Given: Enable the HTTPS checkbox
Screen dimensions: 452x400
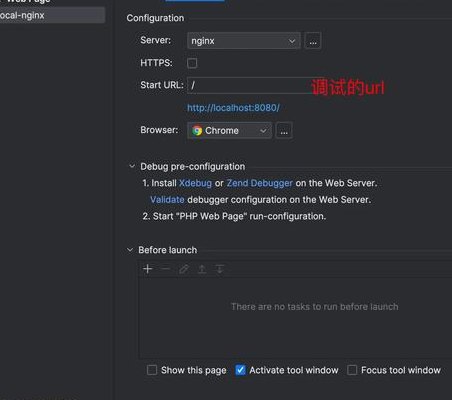Looking at the screenshot, I should pyautogui.click(x=192, y=63).
